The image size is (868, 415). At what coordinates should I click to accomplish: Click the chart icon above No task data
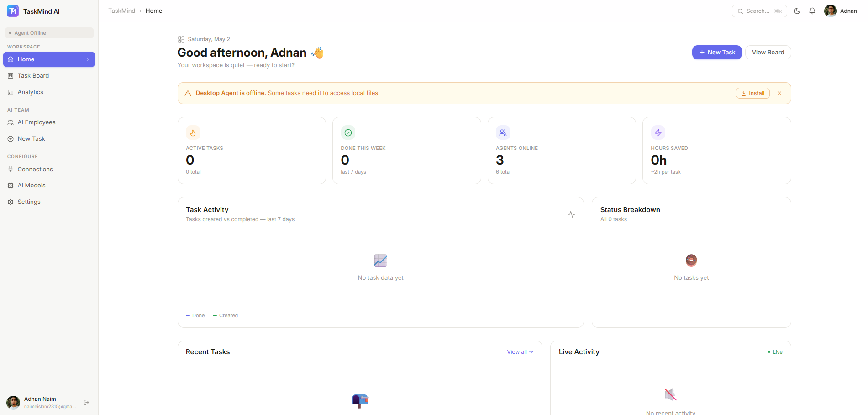click(380, 261)
